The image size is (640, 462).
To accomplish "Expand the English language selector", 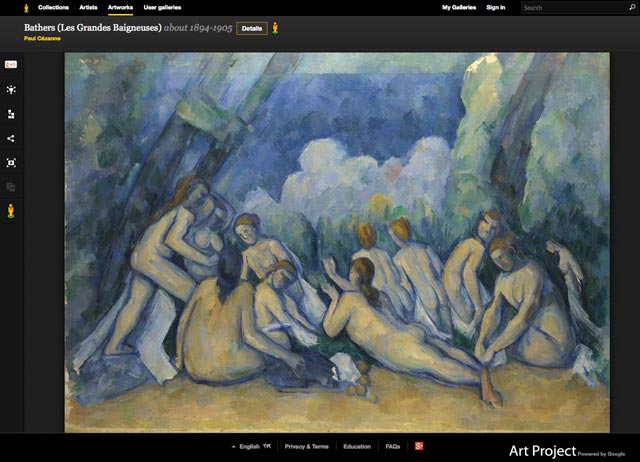I will click(251, 446).
